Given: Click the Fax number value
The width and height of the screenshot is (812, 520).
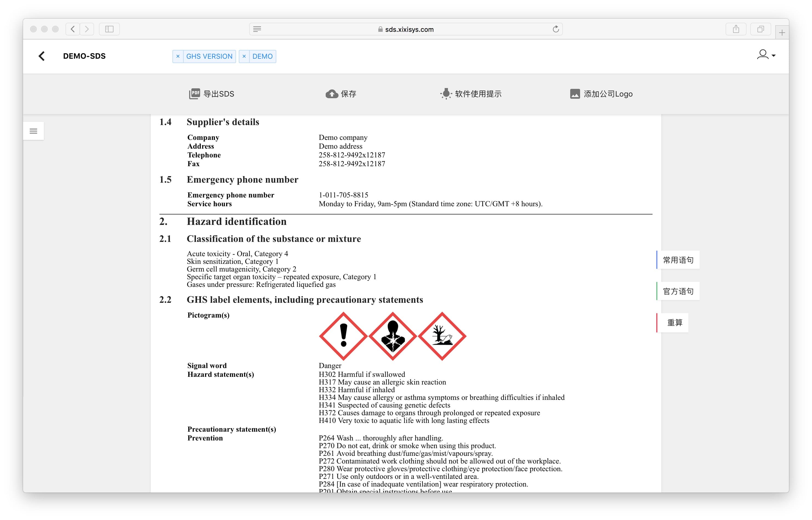Looking at the screenshot, I should (352, 164).
